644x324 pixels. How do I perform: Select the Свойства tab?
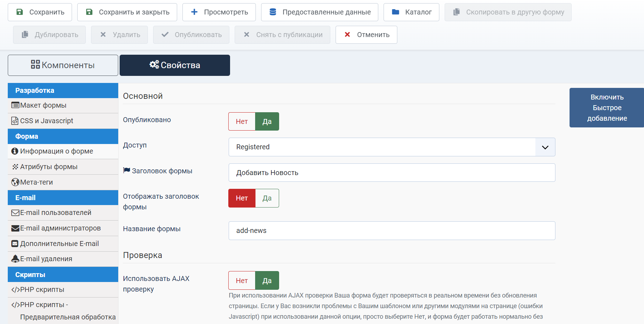tap(175, 65)
